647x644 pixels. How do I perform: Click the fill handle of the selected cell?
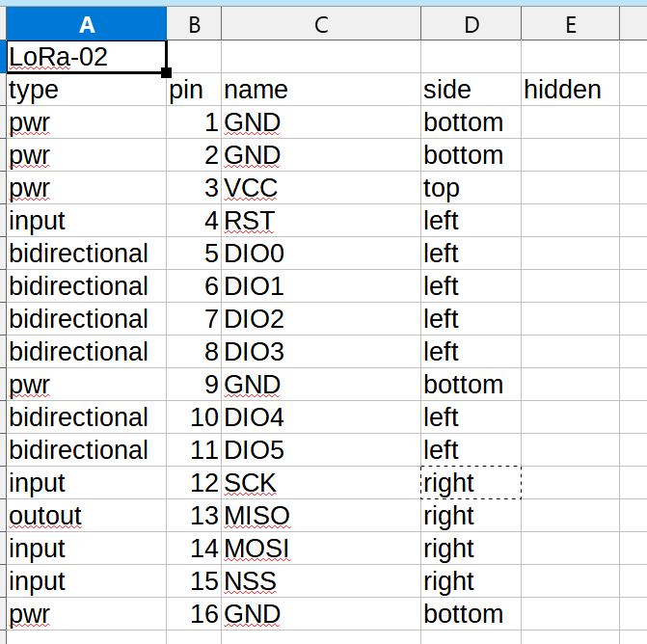[x=166, y=73]
